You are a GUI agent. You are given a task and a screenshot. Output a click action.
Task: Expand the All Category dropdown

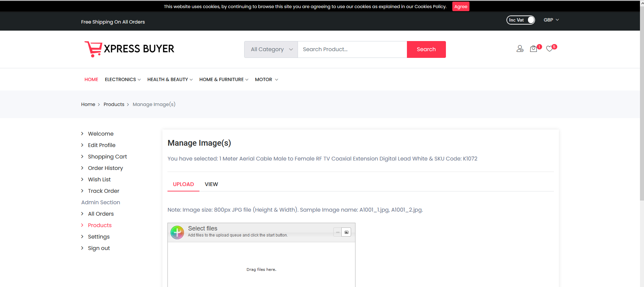tap(271, 49)
